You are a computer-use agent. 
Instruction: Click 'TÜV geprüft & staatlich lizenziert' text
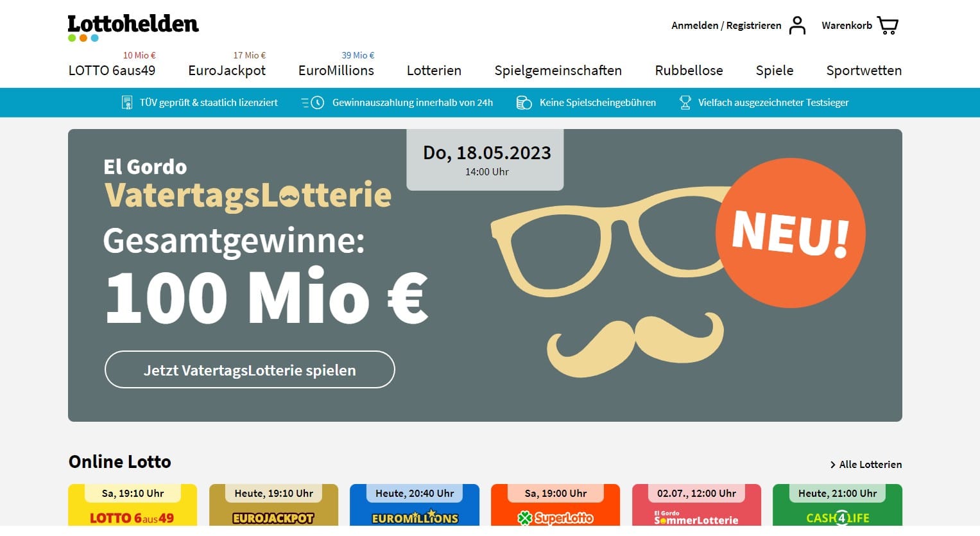pos(209,103)
